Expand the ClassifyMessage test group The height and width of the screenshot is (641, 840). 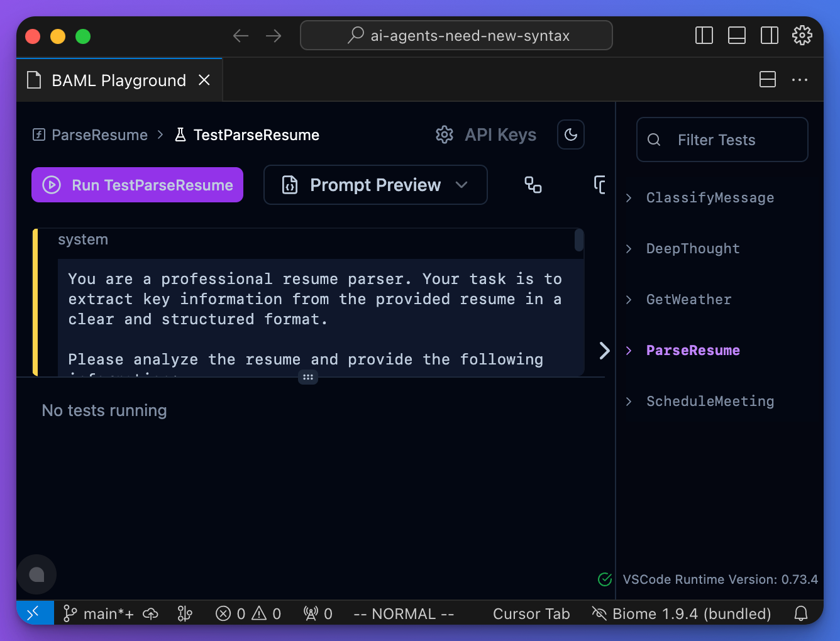click(x=710, y=198)
